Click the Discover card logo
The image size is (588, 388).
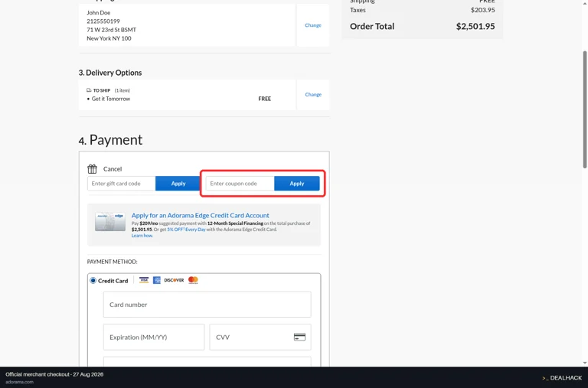[x=174, y=280]
